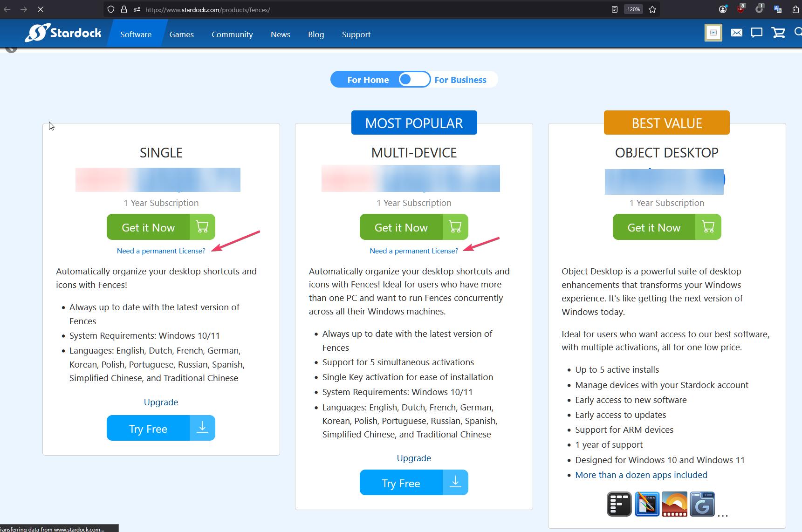This screenshot has width=802, height=532.
Task: Open the Software menu in navigation
Action: coord(136,34)
